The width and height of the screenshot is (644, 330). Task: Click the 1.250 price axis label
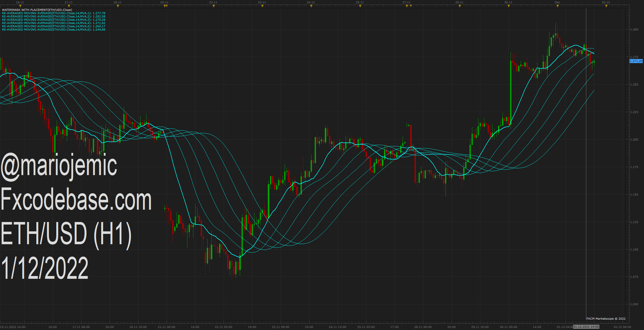(634, 85)
